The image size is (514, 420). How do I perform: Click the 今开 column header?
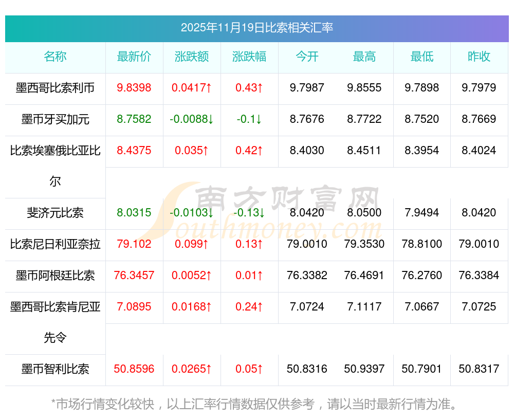[307, 57]
